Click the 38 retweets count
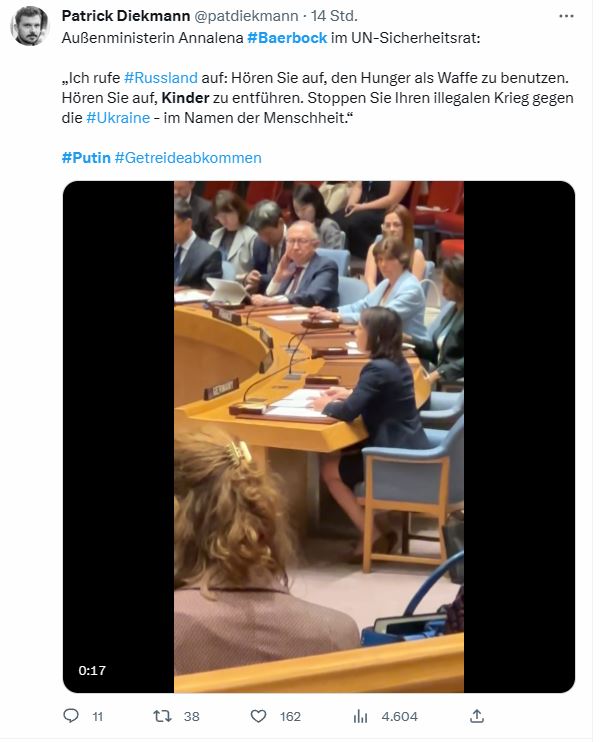Screen dimensions: 610x742 click(192, 716)
